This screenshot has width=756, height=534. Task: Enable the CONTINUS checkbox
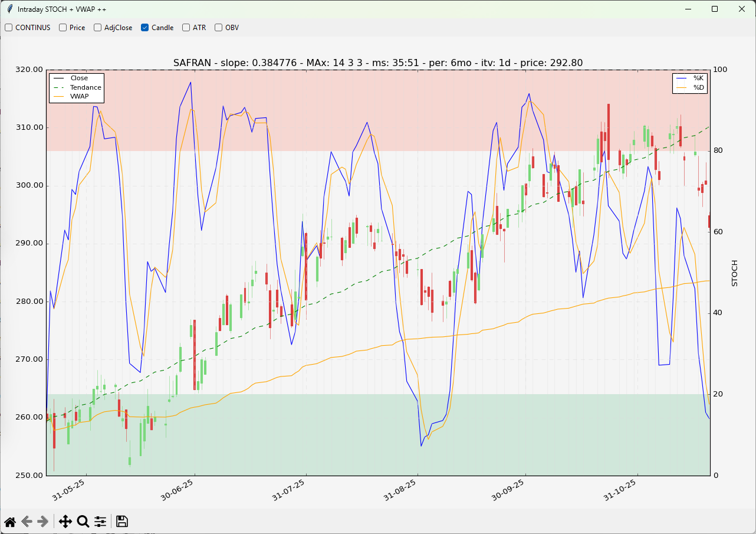click(x=9, y=28)
